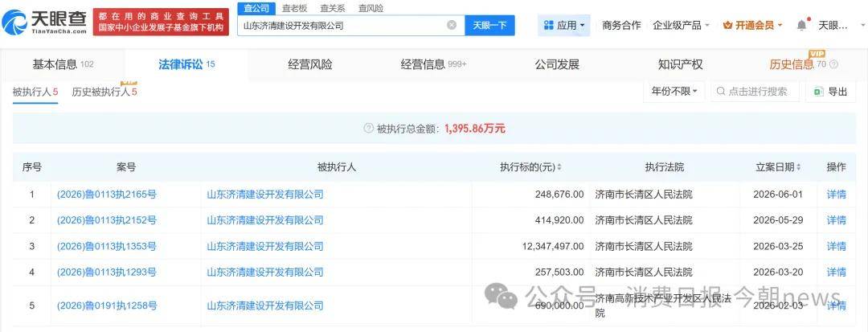This screenshot has width=868, height=332.
Task: Click the help icon beside 历史信息
Action: coord(833,65)
